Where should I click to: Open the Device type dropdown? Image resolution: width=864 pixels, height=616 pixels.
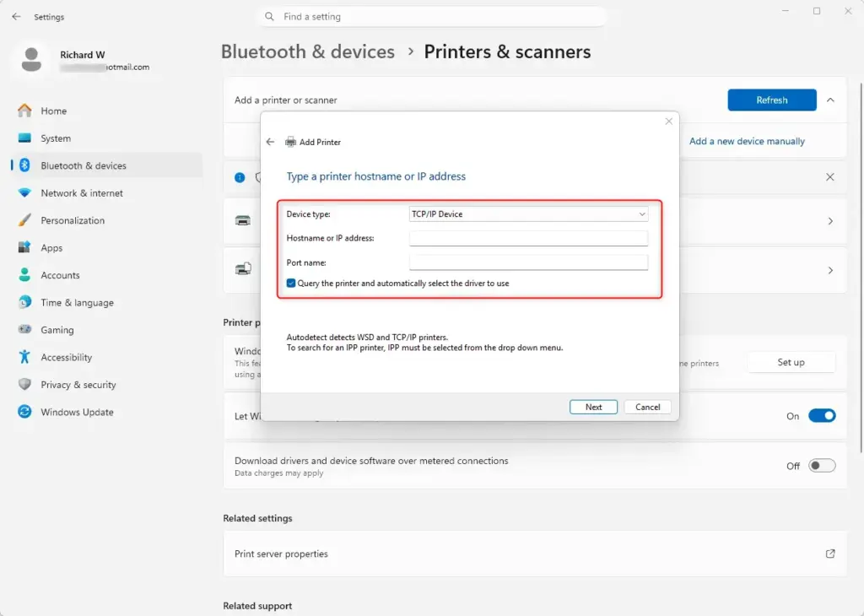[528, 213]
